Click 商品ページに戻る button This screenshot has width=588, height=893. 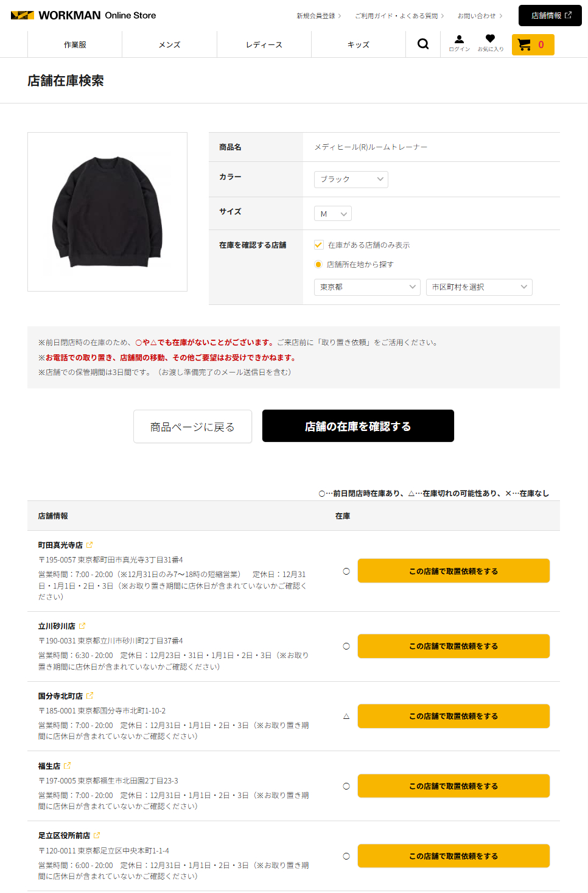coord(192,427)
